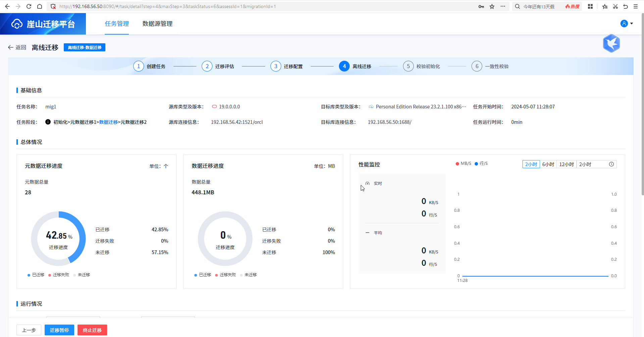The height and width of the screenshot is (337, 644).
Task: Click the undo closed tab icon
Action: pyautogui.click(x=626, y=6)
